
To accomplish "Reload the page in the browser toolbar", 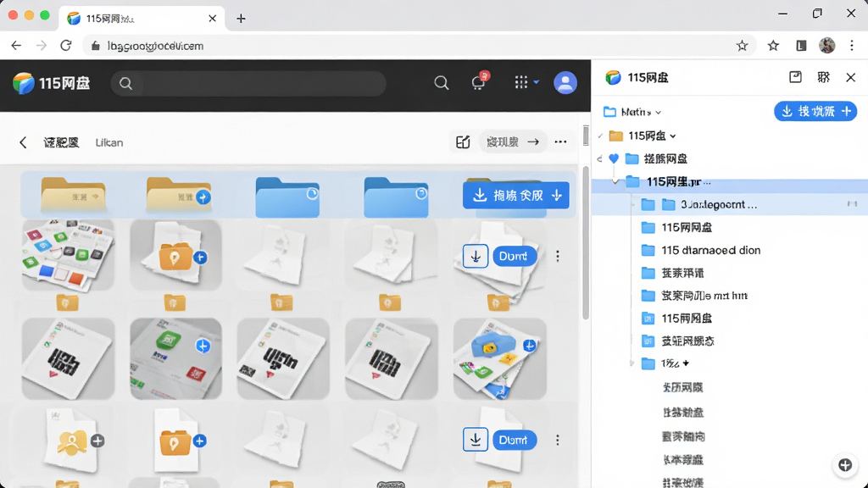I will pyautogui.click(x=66, y=46).
